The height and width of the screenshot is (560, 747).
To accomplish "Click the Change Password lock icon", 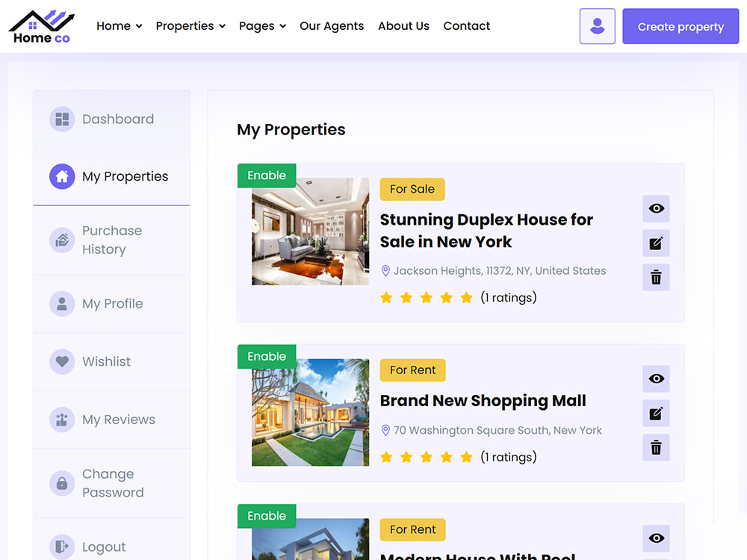I will [x=62, y=483].
